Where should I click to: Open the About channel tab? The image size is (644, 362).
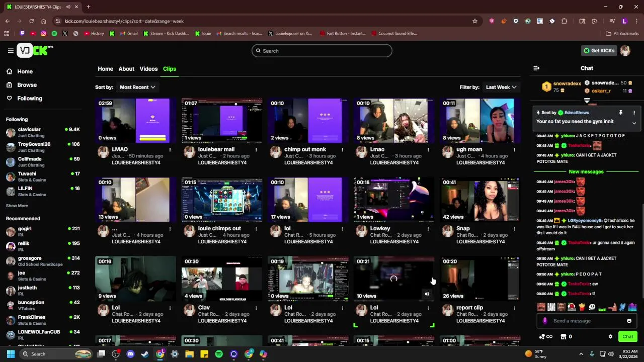pyautogui.click(x=126, y=69)
